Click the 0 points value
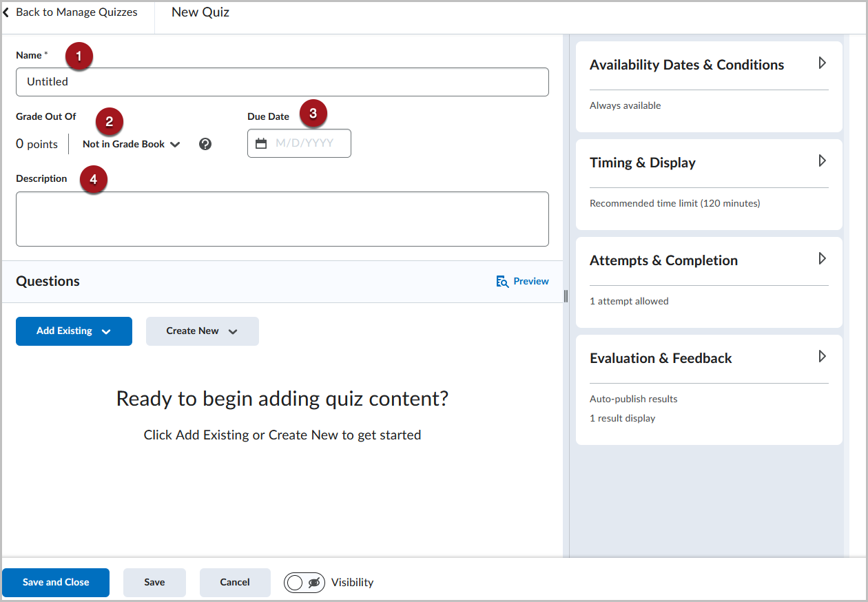 pyautogui.click(x=37, y=145)
